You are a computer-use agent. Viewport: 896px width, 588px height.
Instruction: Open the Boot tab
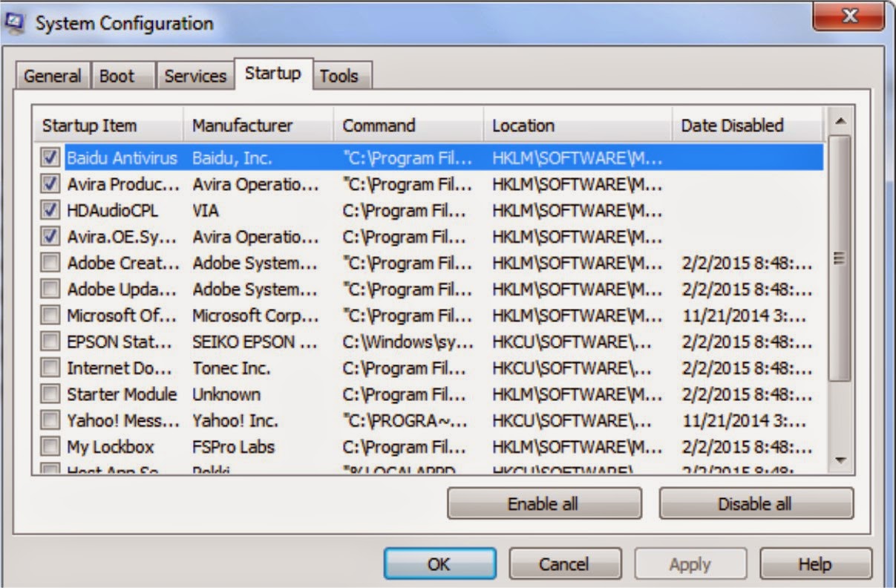[123, 76]
